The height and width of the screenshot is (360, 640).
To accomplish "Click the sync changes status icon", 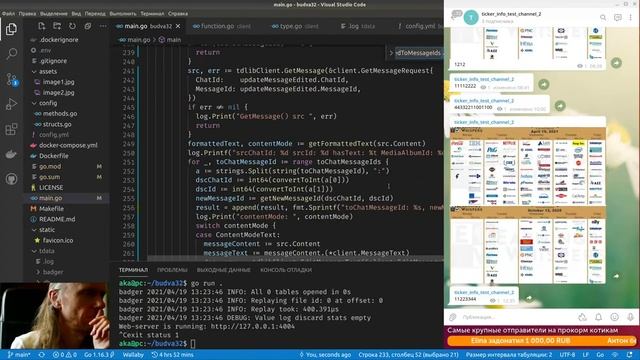I will pyautogui.click(x=42, y=355).
